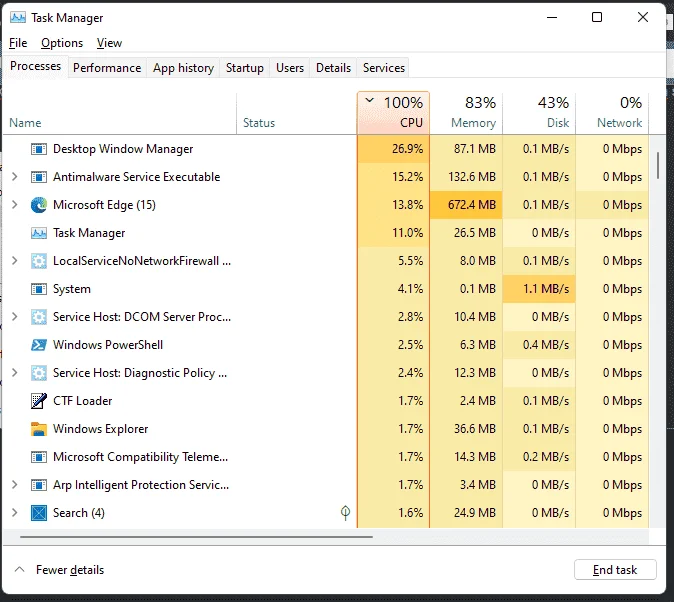The height and width of the screenshot is (602, 674).
Task: Select the 0.4 MB/s disk cell
Action: [539, 345]
